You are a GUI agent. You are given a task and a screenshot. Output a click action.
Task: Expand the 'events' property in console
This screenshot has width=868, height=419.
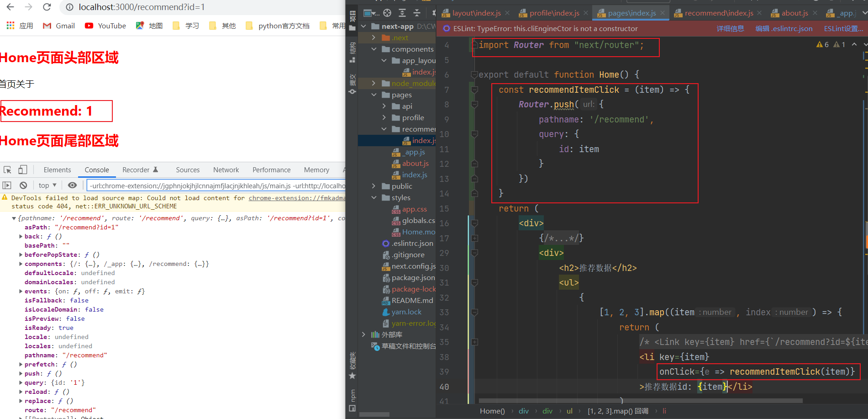pos(21,292)
